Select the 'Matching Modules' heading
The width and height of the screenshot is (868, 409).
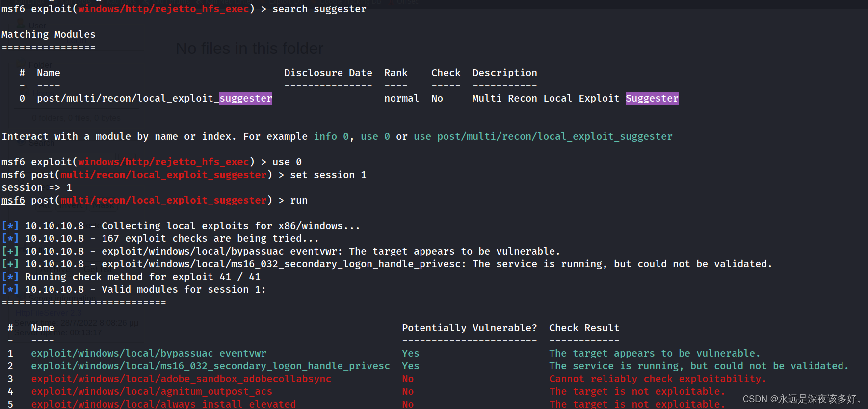pyautogui.click(x=49, y=34)
